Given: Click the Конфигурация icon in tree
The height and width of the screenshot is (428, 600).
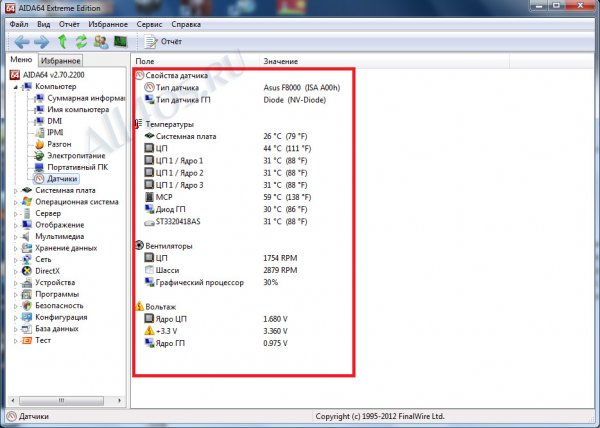Looking at the screenshot, I should pyautogui.click(x=27, y=317).
